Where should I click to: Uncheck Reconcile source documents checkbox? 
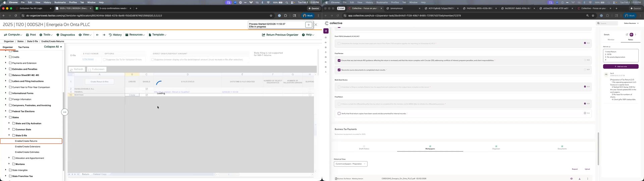click(x=339, y=70)
